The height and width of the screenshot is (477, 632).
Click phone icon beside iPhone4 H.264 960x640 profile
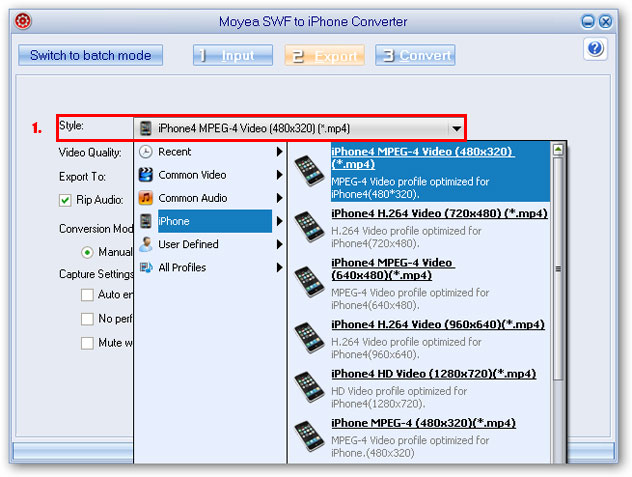tap(309, 338)
